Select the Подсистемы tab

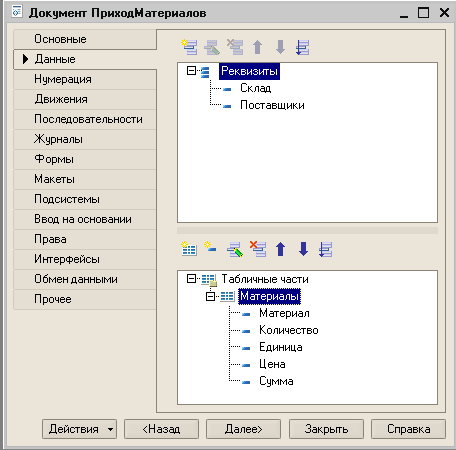pyautogui.click(x=85, y=199)
